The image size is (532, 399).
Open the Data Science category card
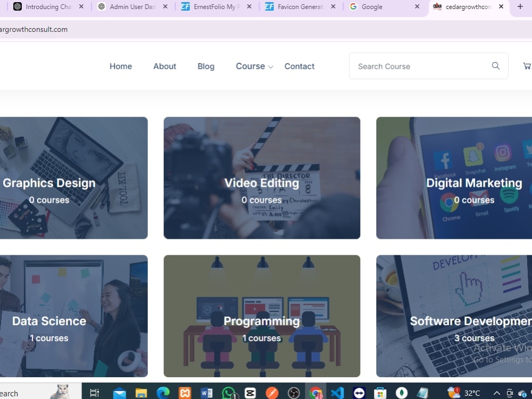(x=73, y=316)
